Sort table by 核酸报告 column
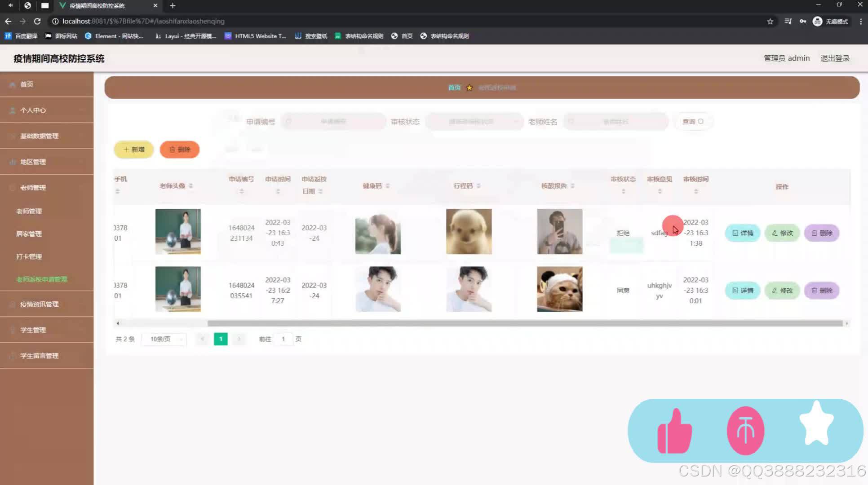This screenshot has width=868, height=485. click(572, 186)
